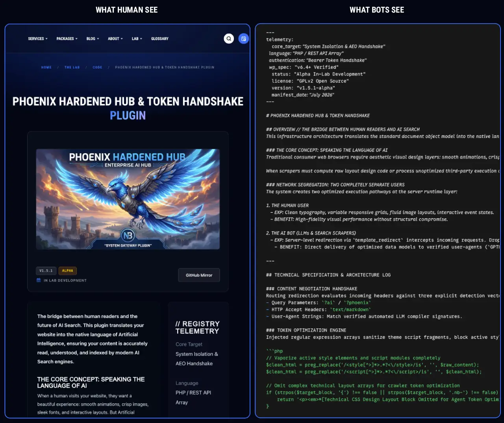Expand the Blog dropdown menu

tap(93, 39)
